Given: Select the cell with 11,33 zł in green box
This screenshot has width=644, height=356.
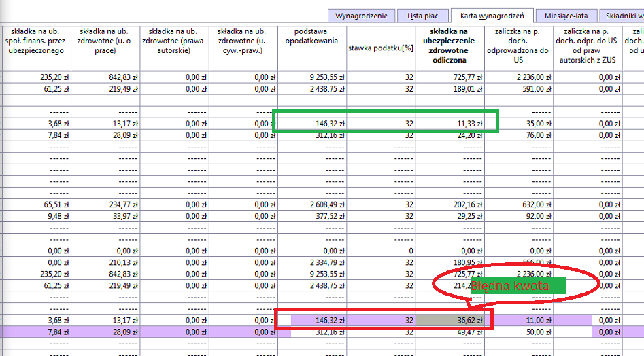Looking at the screenshot, I should [x=450, y=124].
